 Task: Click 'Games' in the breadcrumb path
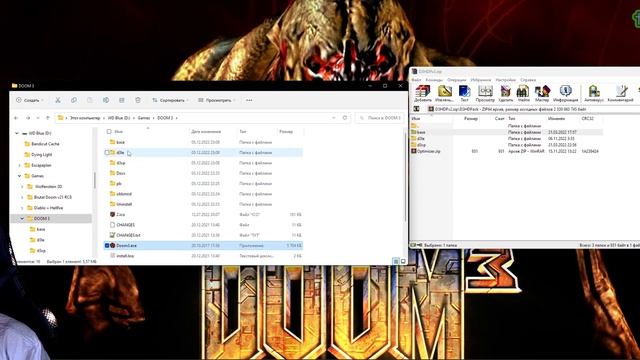tap(144, 118)
